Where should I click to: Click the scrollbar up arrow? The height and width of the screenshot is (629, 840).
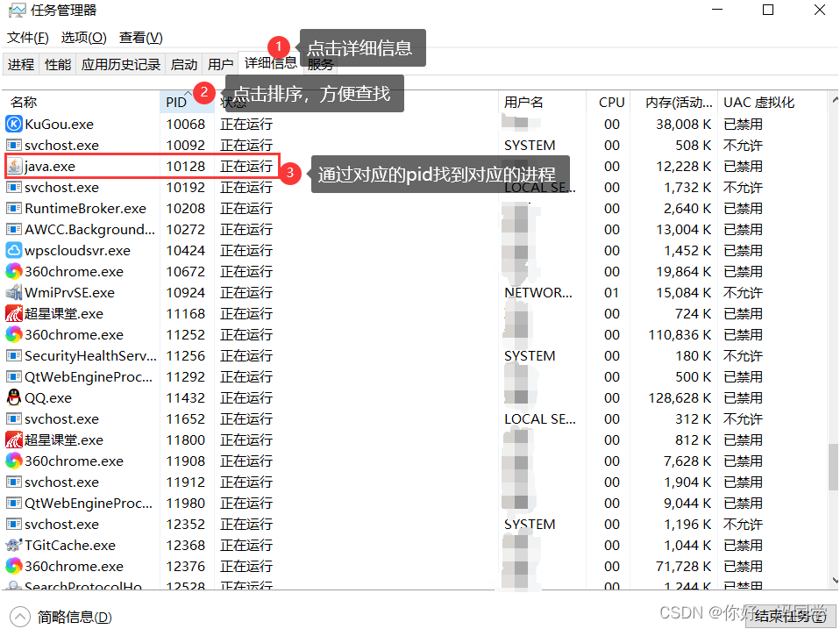click(834, 100)
